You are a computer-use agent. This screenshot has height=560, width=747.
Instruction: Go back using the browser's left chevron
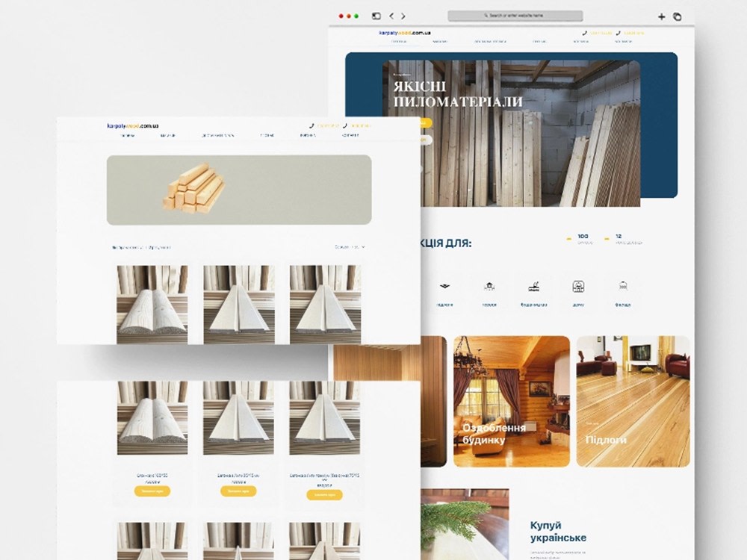(x=391, y=16)
